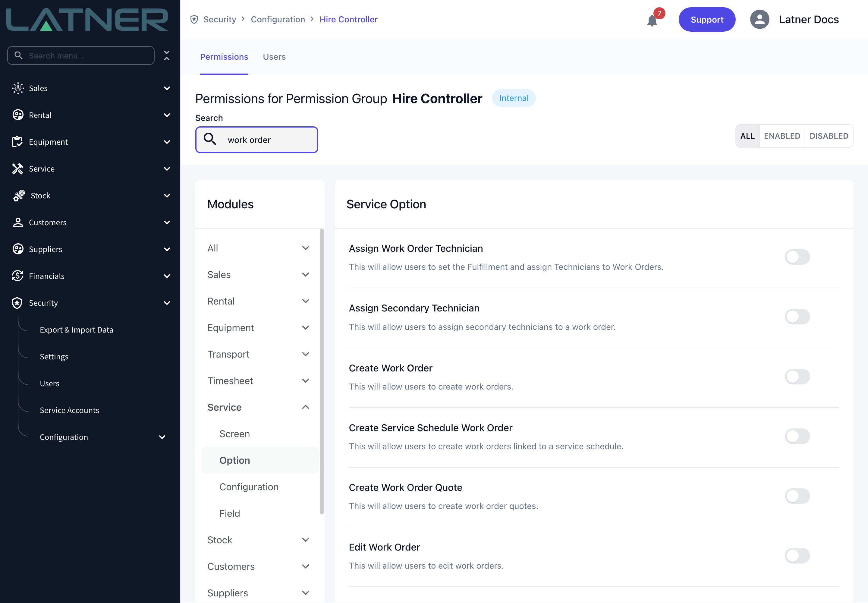Click the Financials dollar icon
Image resolution: width=868 pixels, height=603 pixels.
click(x=18, y=276)
